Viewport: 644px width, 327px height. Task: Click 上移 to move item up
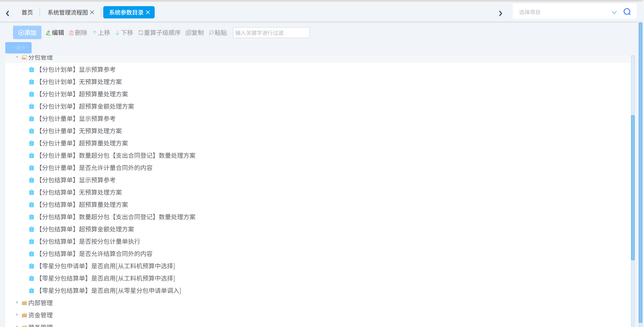tap(101, 33)
